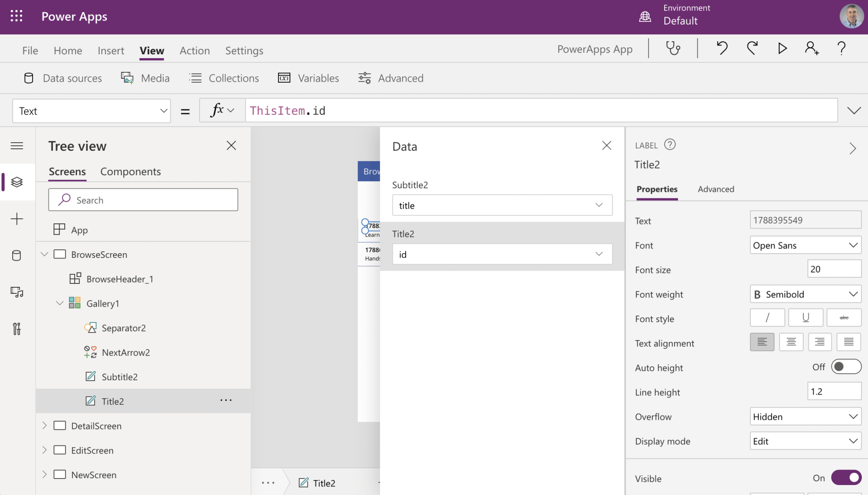Click the Redo arrow icon
The height and width of the screenshot is (495, 868).
[752, 49]
